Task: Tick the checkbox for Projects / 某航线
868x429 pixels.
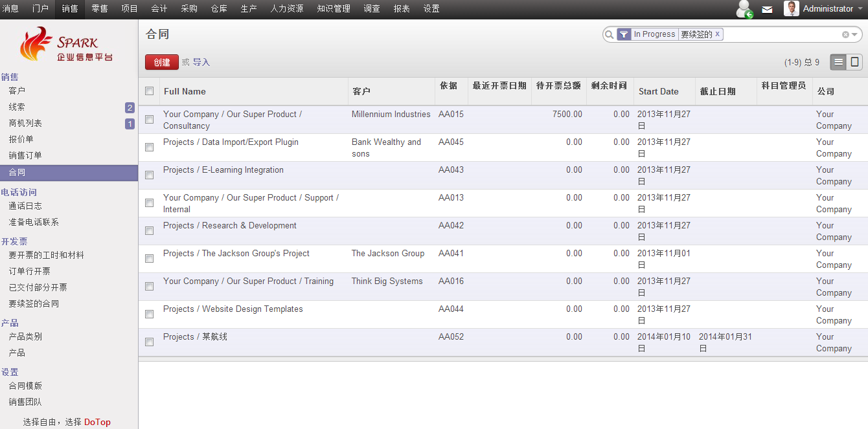Action: (x=150, y=342)
